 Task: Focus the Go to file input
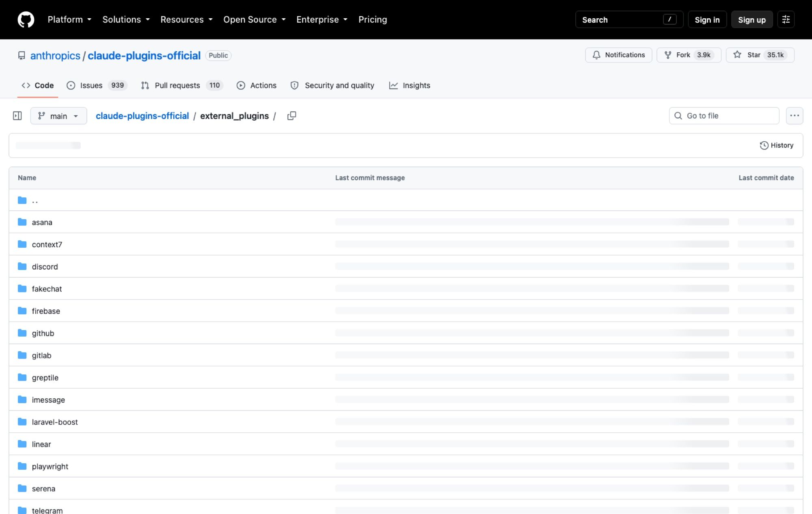pyautogui.click(x=724, y=116)
